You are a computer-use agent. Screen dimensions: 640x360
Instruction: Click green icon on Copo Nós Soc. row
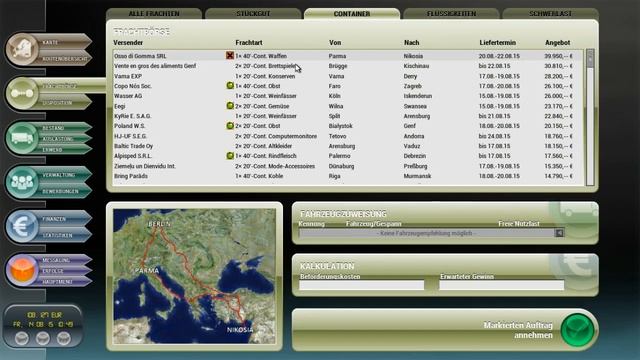230,86
